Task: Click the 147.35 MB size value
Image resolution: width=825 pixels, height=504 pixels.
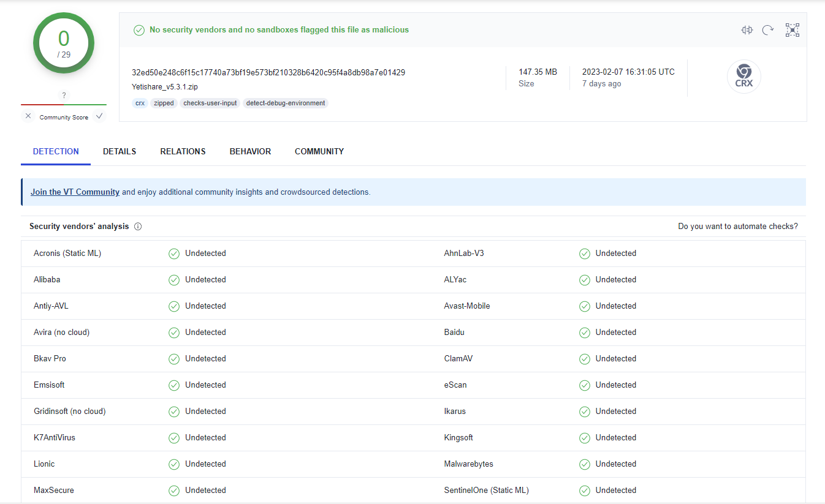Action: pyautogui.click(x=538, y=72)
